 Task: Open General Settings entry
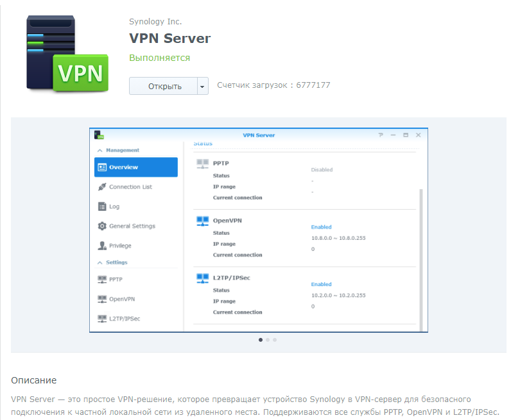click(136, 226)
